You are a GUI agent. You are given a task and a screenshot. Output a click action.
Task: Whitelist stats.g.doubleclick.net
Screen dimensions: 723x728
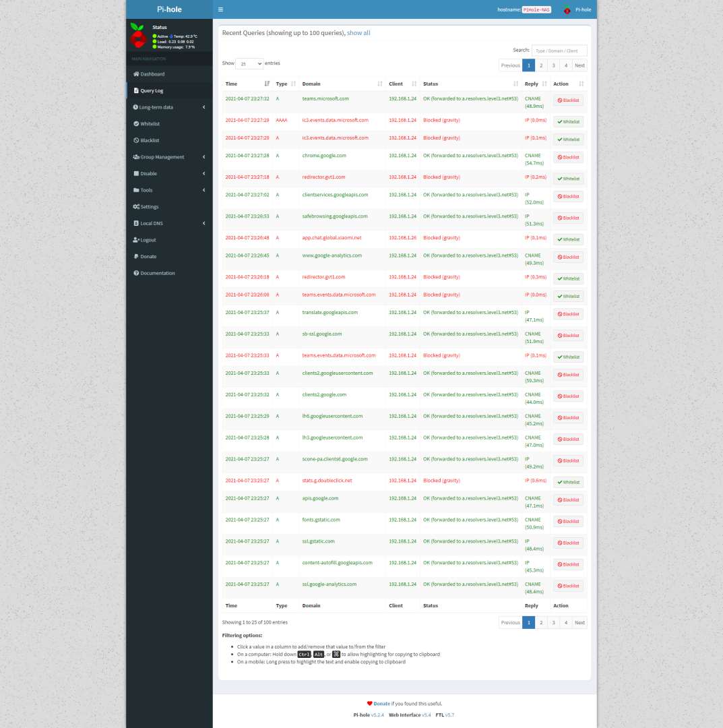click(x=568, y=483)
